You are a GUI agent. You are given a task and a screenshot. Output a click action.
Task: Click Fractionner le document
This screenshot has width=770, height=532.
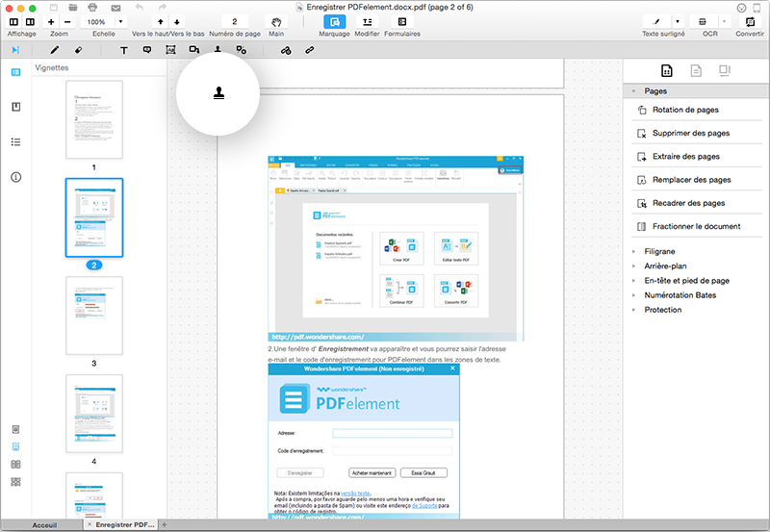click(696, 226)
